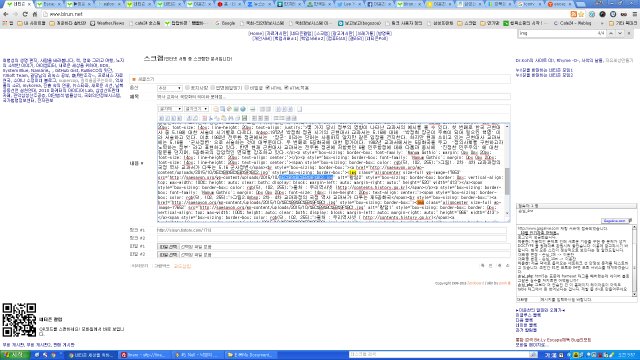The image size is (640, 360).
Task: Insert a web link using globe icon
Action: click(x=243, y=109)
